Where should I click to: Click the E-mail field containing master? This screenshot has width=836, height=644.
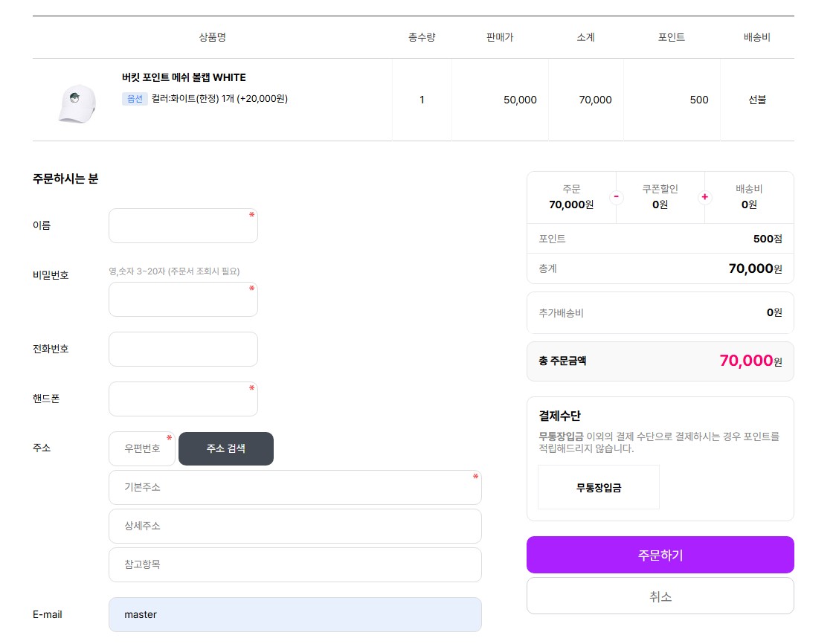click(295, 614)
